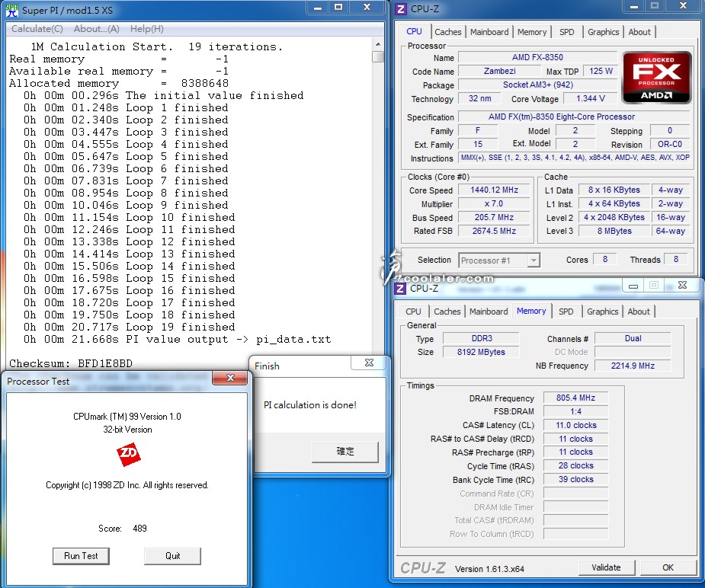Click the AMD FX Unlocked processor logo
This screenshot has width=705, height=588.
656,77
